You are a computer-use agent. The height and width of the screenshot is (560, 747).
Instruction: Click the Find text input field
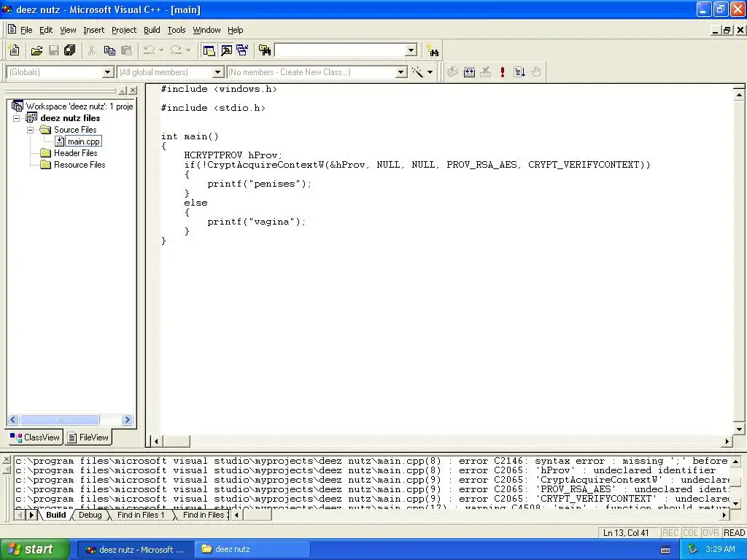(x=340, y=50)
